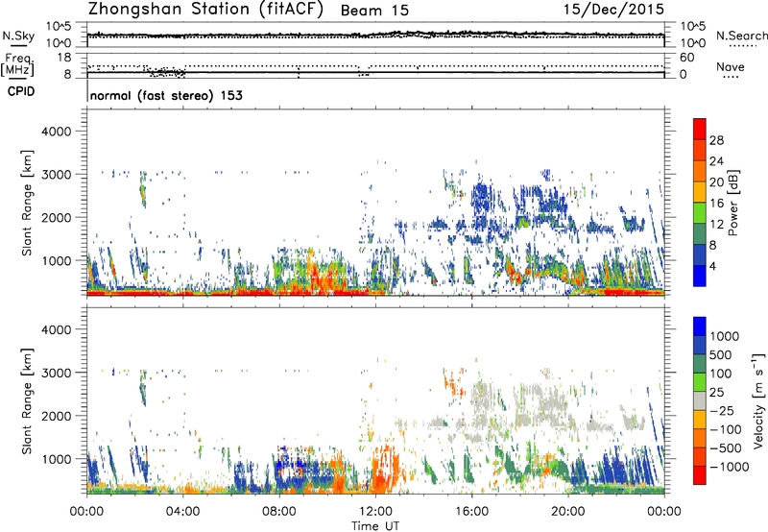The width and height of the screenshot is (768, 532).
Task: Click the '1000' tick on Velocity colorbar
Action: coord(725,336)
